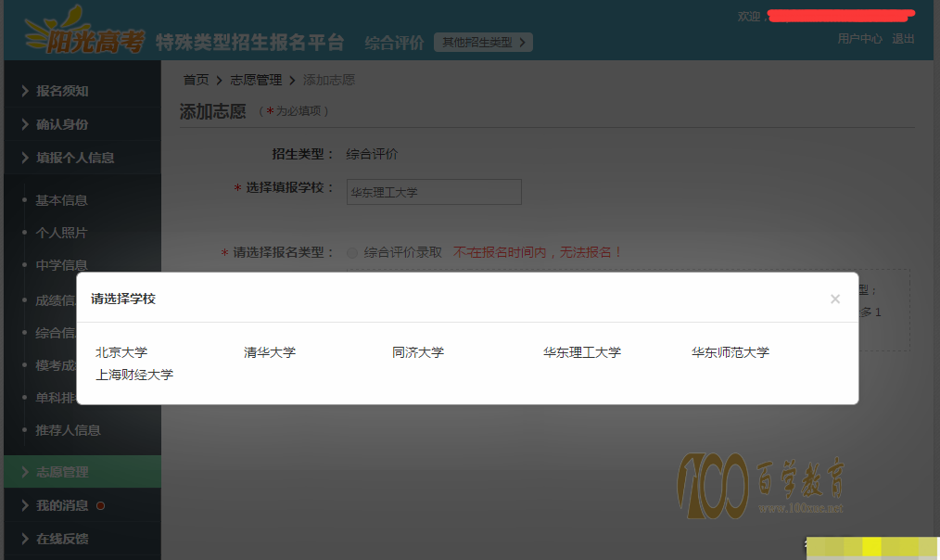
Task: Close the 请选择学校 dialog
Action: click(x=835, y=299)
